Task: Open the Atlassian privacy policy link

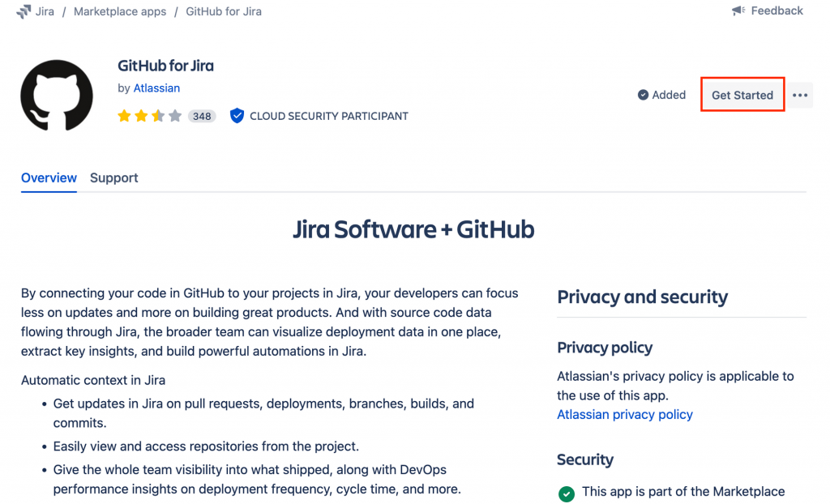Action: pyautogui.click(x=625, y=415)
